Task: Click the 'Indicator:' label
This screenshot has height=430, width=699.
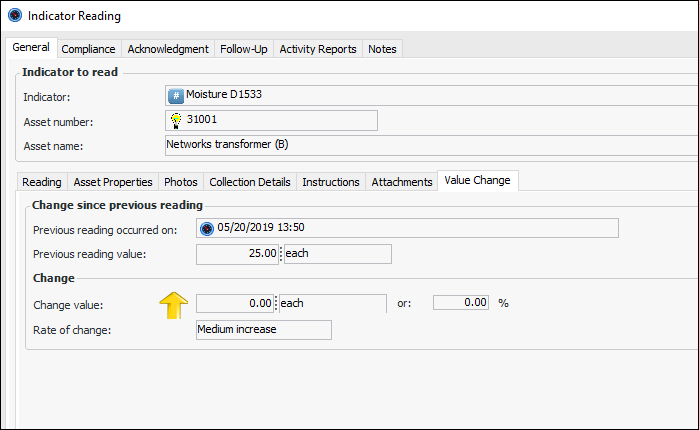Action: [x=47, y=97]
